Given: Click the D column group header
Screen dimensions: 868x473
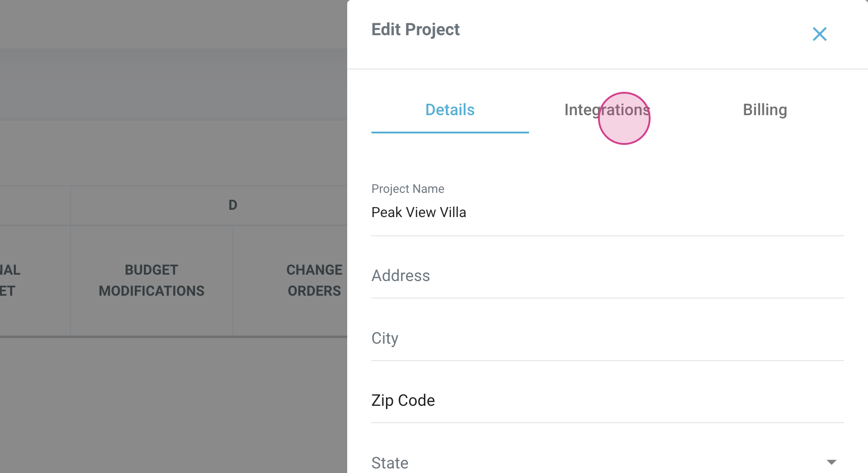Looking at the screenshot, I should point(233,205).
